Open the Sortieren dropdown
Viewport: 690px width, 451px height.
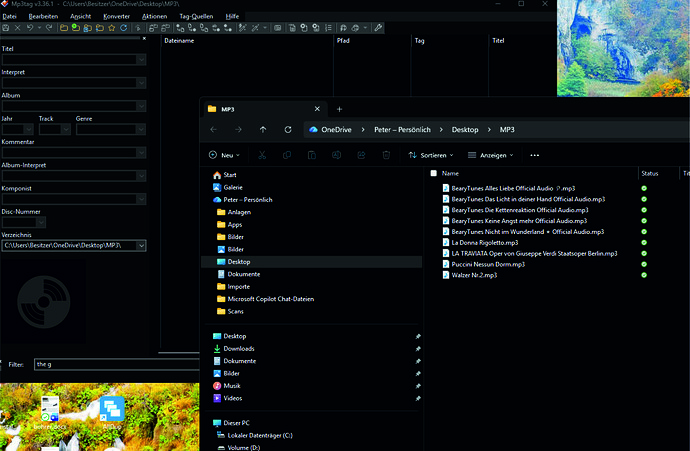point(431,155)
